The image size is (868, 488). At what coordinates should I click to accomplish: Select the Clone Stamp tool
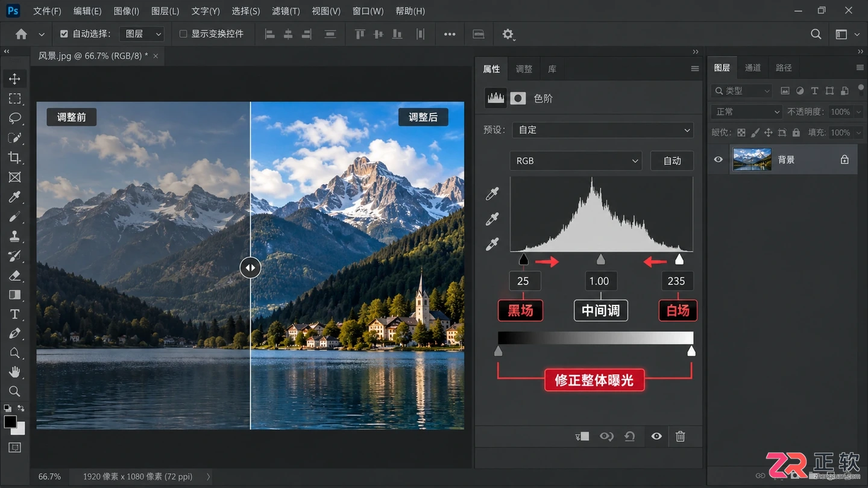14,237
